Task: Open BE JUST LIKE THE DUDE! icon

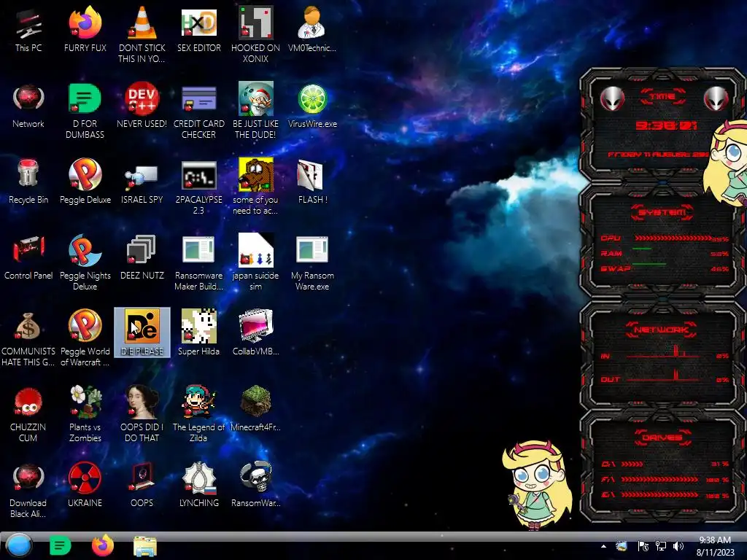Action: [255, 111]
